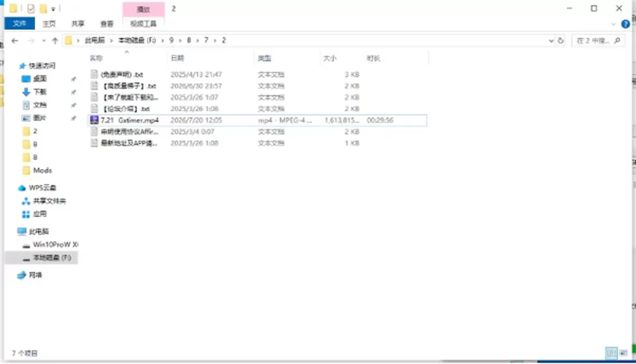The width and height of the screenshot is (636, 364).
Task: Click the New Folder icon in title bar
Action: pos(44,9)
